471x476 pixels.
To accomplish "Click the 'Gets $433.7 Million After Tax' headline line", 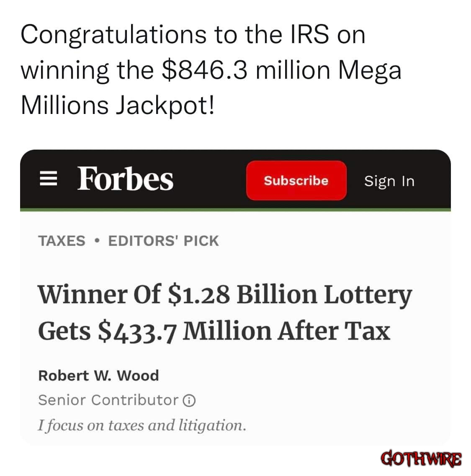I will point(214,331).
